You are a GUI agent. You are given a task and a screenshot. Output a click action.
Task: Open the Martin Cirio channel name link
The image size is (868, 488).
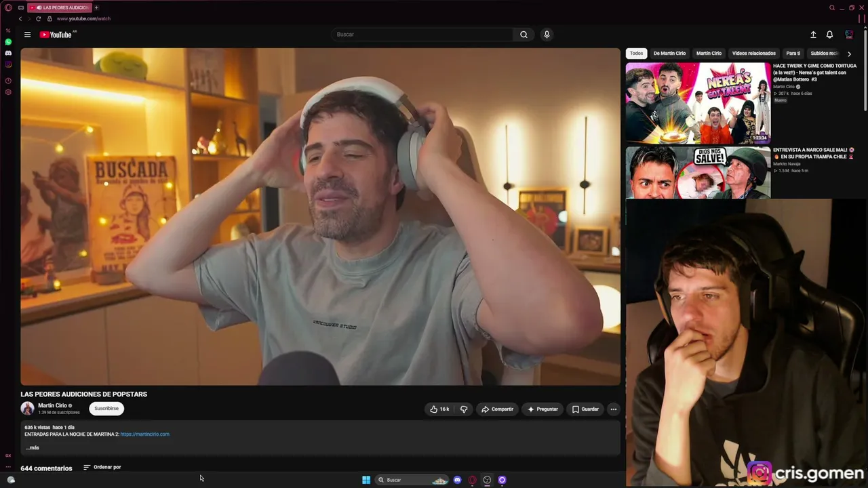click(52, 405)
